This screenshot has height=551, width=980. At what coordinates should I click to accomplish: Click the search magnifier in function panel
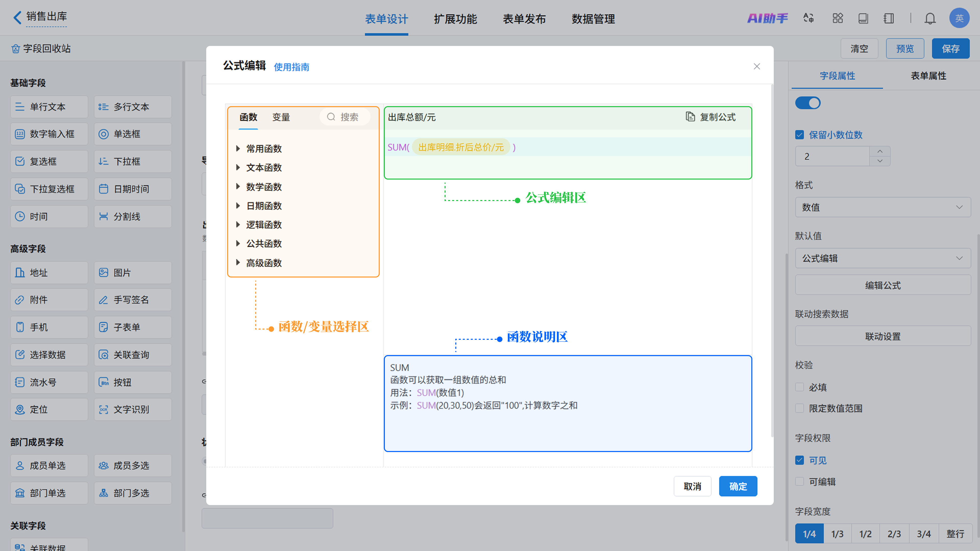[x=331, y=117]
